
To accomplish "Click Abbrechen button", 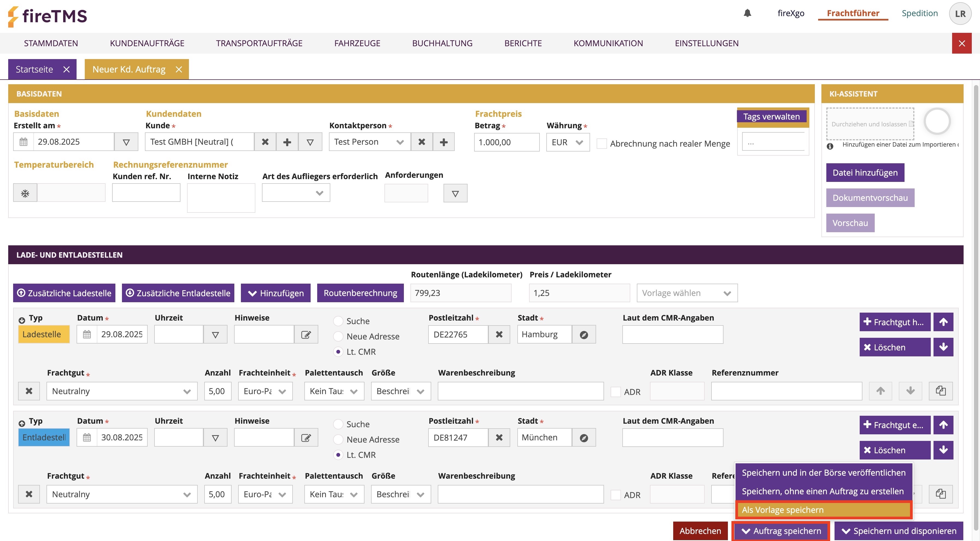I will click(x=700, y=531).
